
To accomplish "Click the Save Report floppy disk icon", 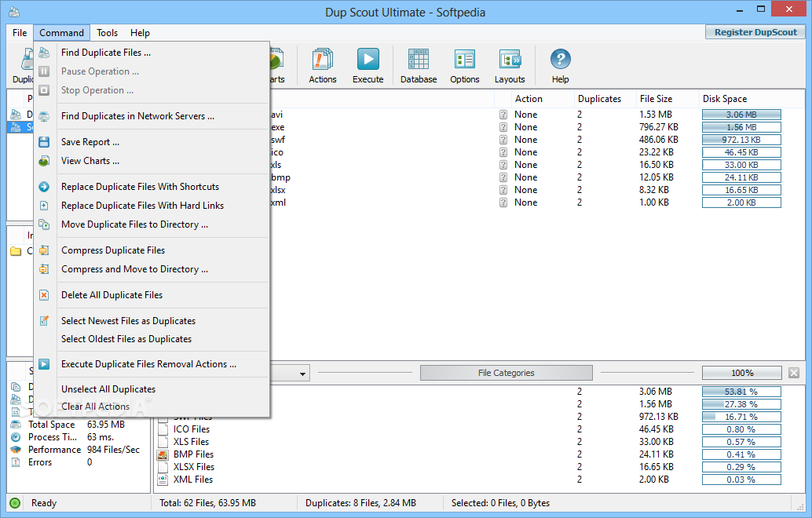I will click(x=44, y=142).
